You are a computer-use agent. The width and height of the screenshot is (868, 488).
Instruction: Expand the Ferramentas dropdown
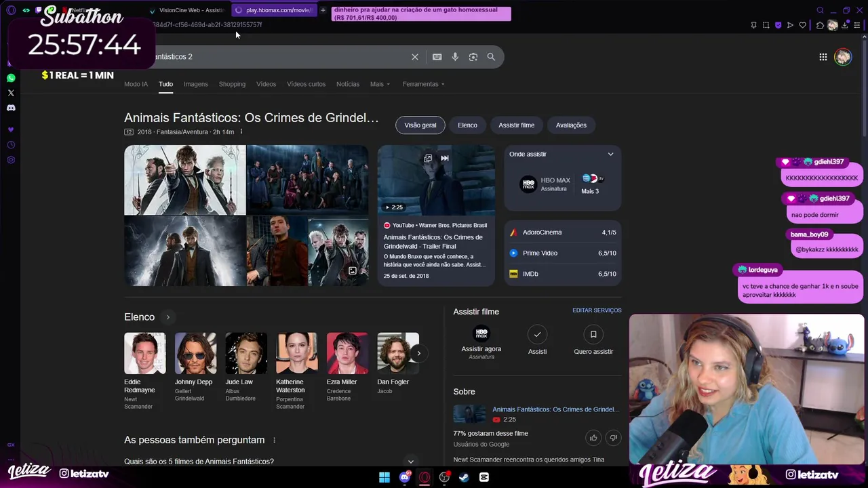tap(423, 84)
